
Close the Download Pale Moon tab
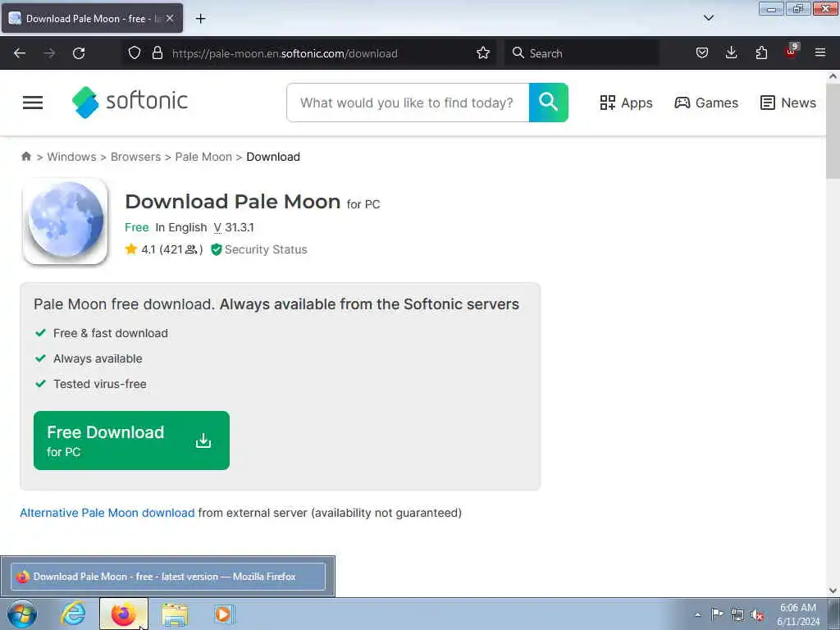click(x=170, y=19)
